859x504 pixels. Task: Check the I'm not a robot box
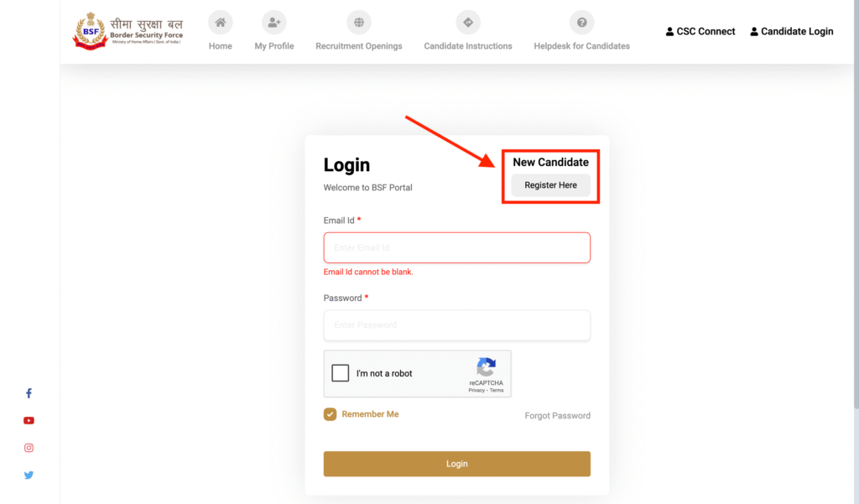pos(341,373)
